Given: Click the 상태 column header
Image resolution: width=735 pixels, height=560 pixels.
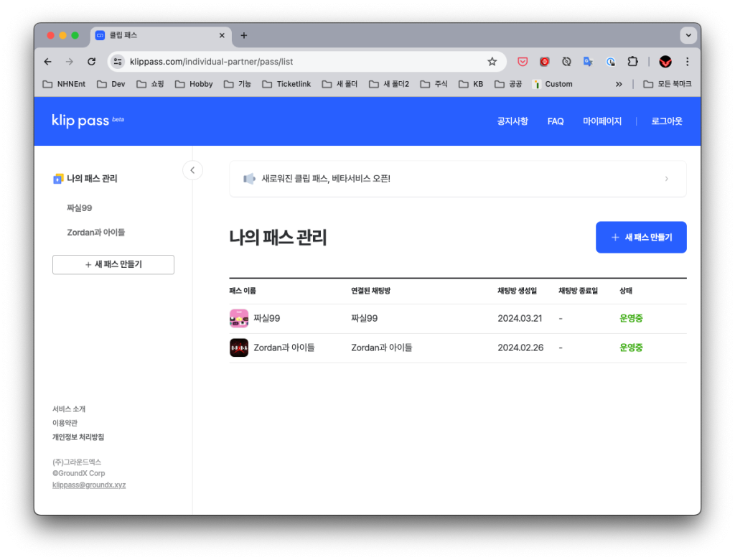Looking at the screenshot, I should tap(626, 291).
